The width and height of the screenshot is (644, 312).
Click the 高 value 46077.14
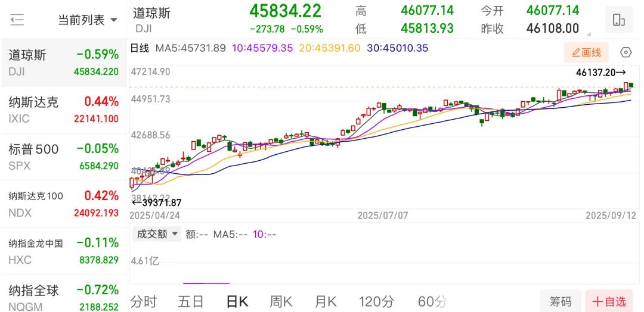click(427, 10)
